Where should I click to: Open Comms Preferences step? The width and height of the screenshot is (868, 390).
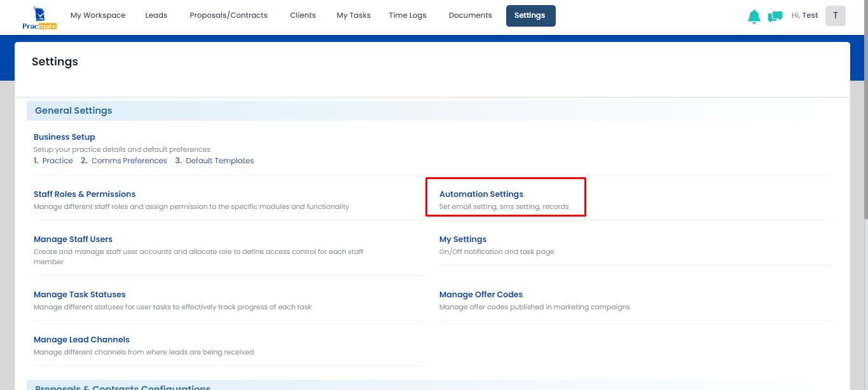tap(129, 161)
